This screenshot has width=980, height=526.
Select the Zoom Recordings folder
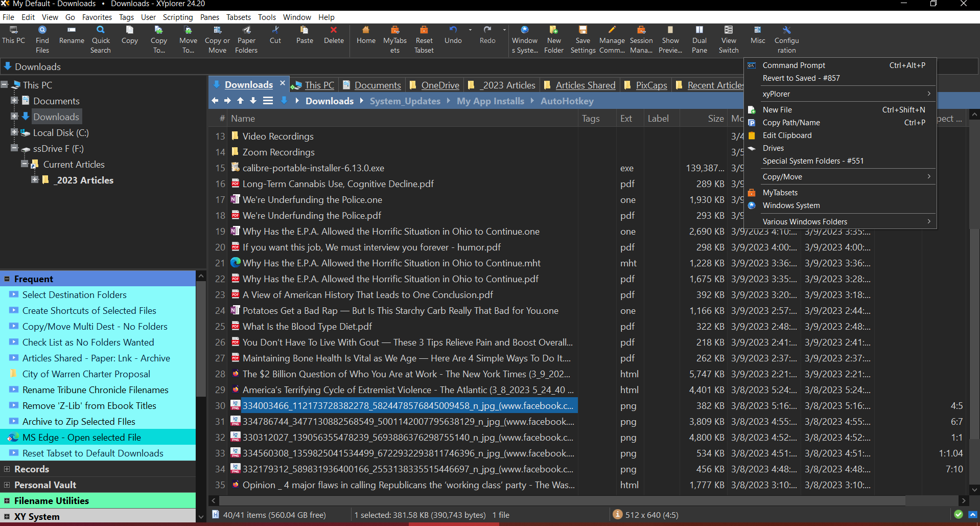click(x=278, y=152)
